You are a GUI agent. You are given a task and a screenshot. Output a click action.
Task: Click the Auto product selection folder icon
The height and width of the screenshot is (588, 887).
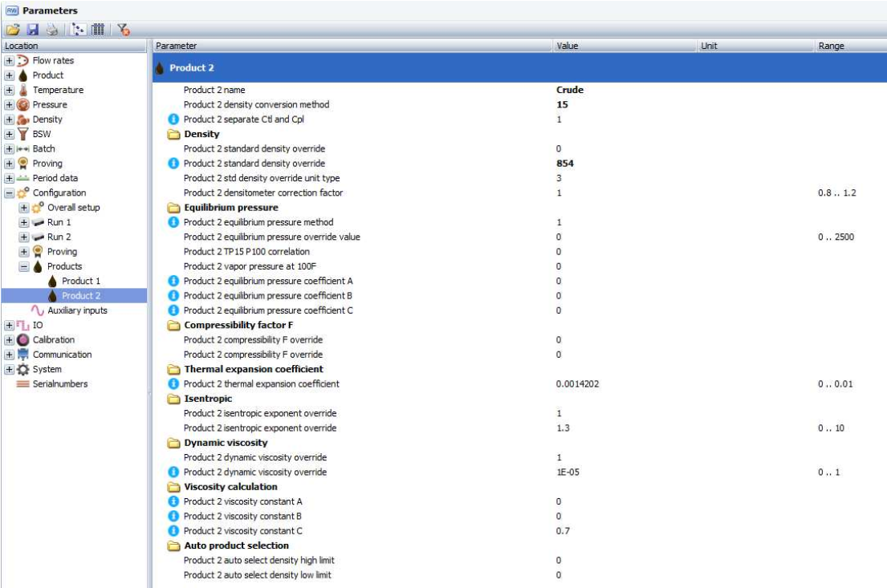pos(173,545)
